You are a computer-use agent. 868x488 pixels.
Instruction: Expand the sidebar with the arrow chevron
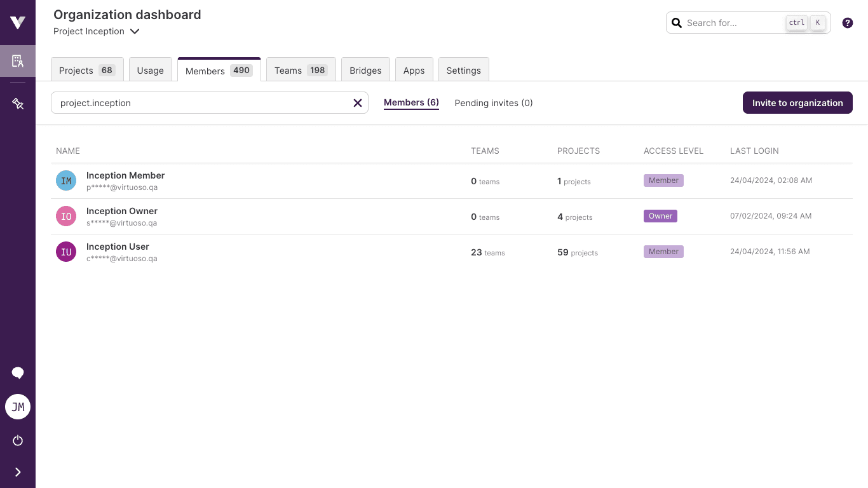18,472
